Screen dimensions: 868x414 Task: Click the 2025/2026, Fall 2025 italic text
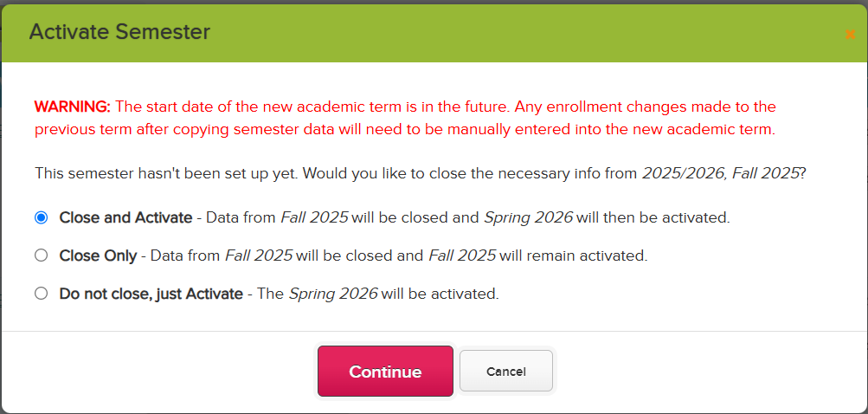(x=720, y=173)
